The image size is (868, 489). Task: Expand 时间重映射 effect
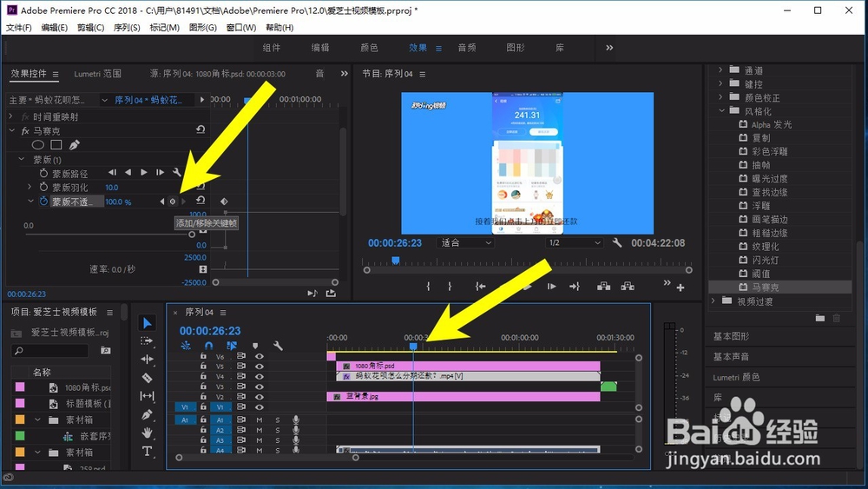pos(10,116)
